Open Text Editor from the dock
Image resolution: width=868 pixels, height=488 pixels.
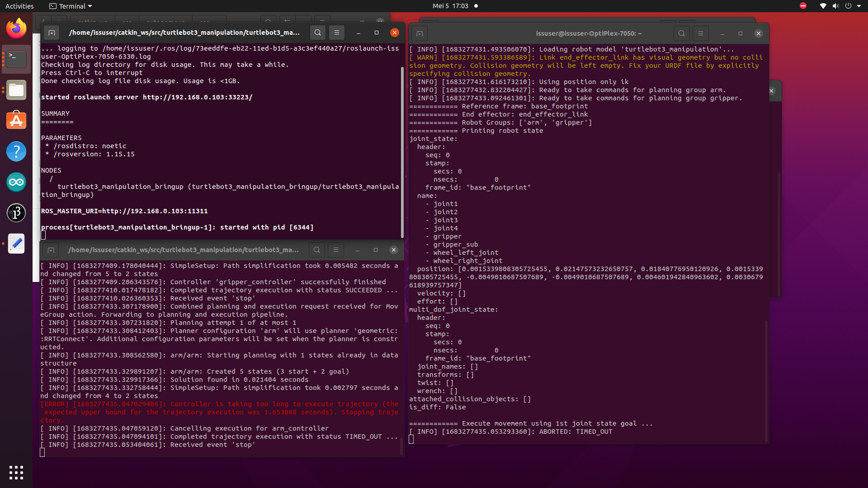[16, 244]
